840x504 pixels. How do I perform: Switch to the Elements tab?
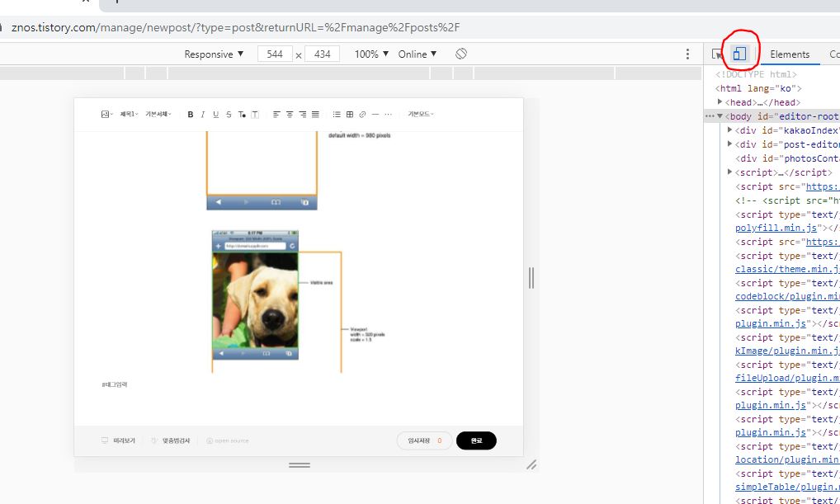click(790, 54)
